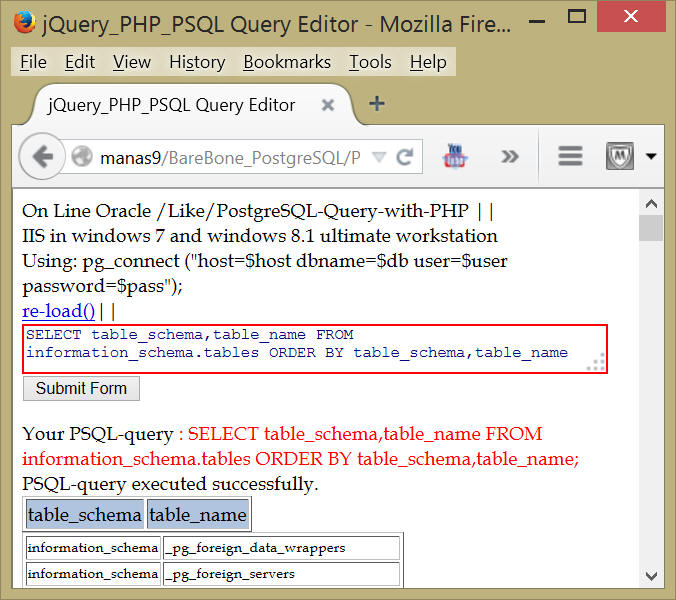This screenshot has height=600, width=676.
Task: Open the YouTube toolbar icon
Action: pyautogui.click(x=455, y=156)
